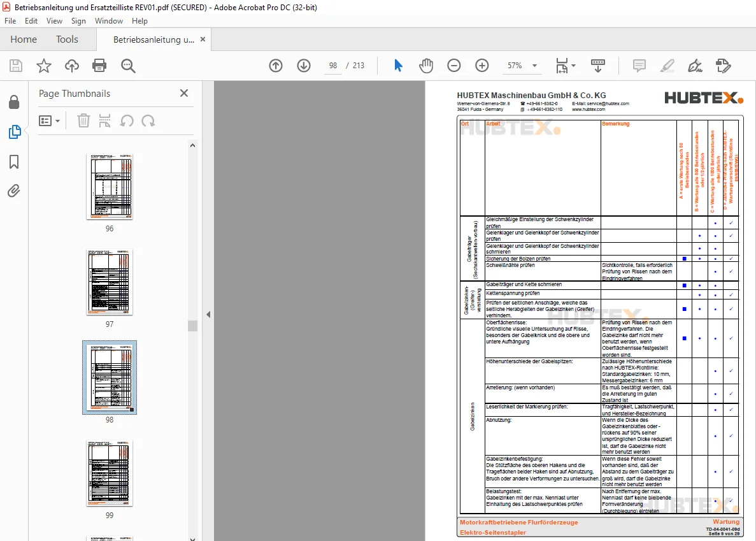Click 'Abnutzung:' cell in the table
Screen dimensions: 756x541
tap(499, 420)
